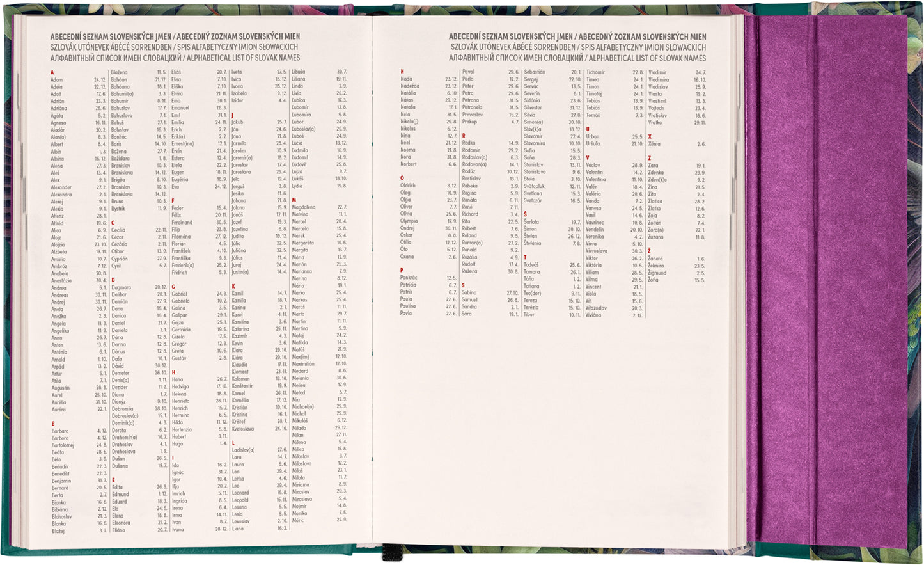
Task: Select the name Bystrík
Action: coord(118,208)
